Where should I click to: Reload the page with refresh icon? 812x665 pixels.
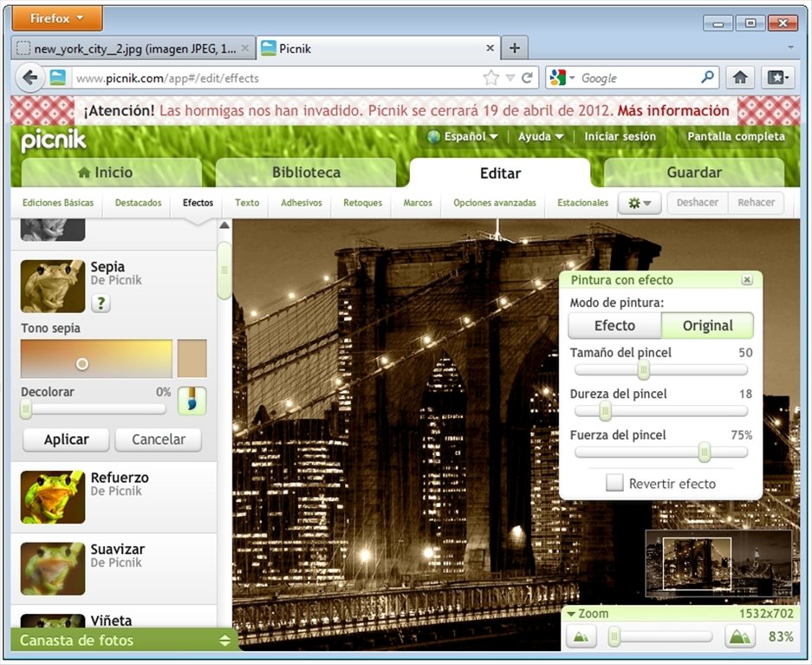coord(527,78)
